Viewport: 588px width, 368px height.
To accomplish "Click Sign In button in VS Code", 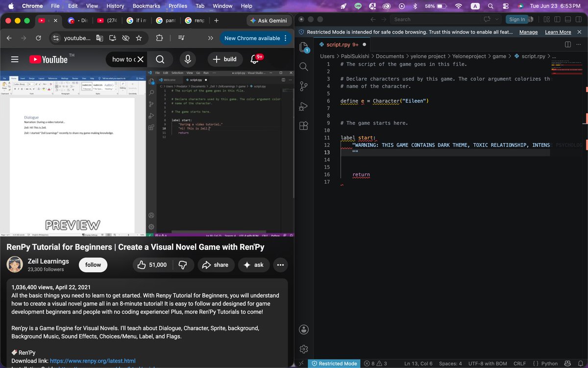I will (517, 19).
